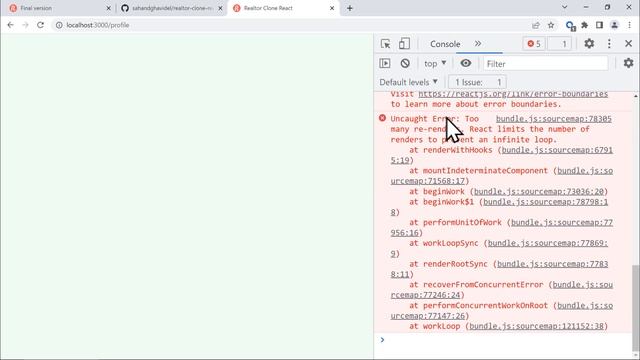Screen dimensions: 640x360
Task: Toggle the browser side panel
Action: 599,25
